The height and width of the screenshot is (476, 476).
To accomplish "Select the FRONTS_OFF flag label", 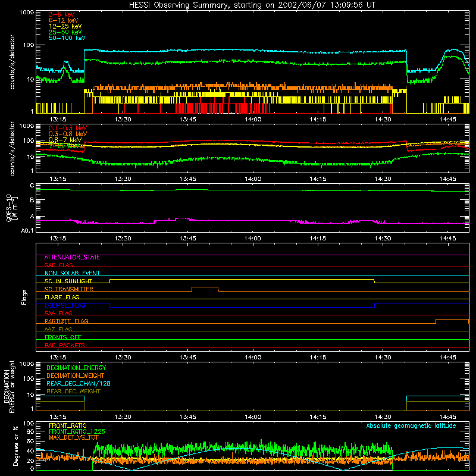I will click(x=63, y=337).
